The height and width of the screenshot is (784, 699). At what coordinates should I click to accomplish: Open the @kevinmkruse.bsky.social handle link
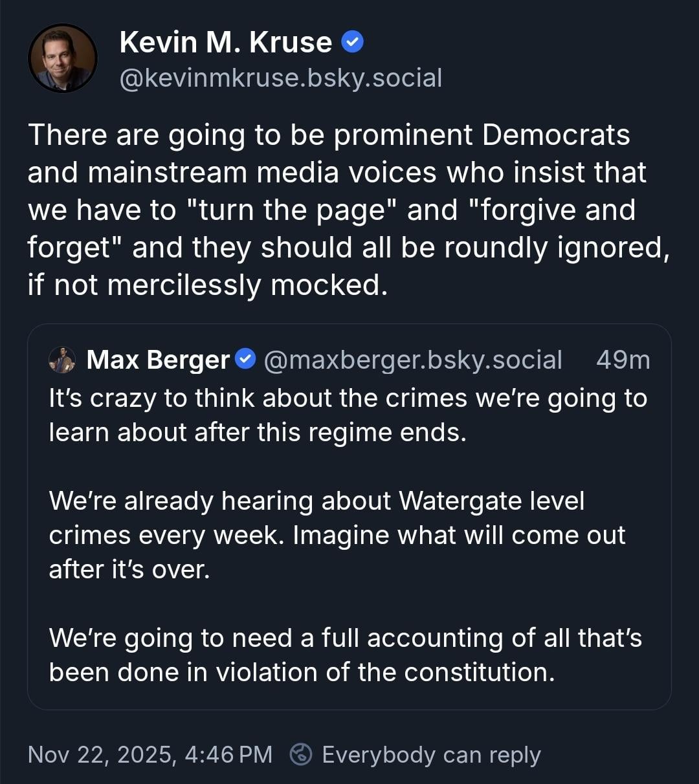[x=281, y=78]
